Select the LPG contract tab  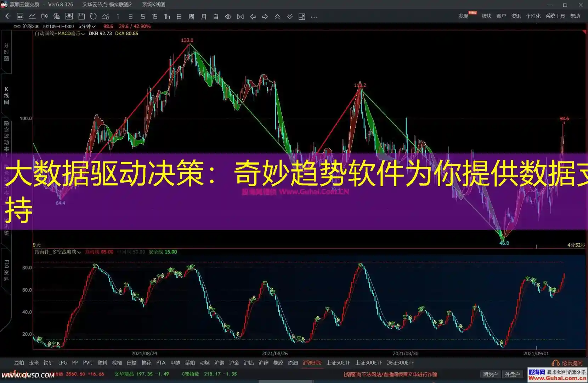pyautogui.click(x=63, y=363)
